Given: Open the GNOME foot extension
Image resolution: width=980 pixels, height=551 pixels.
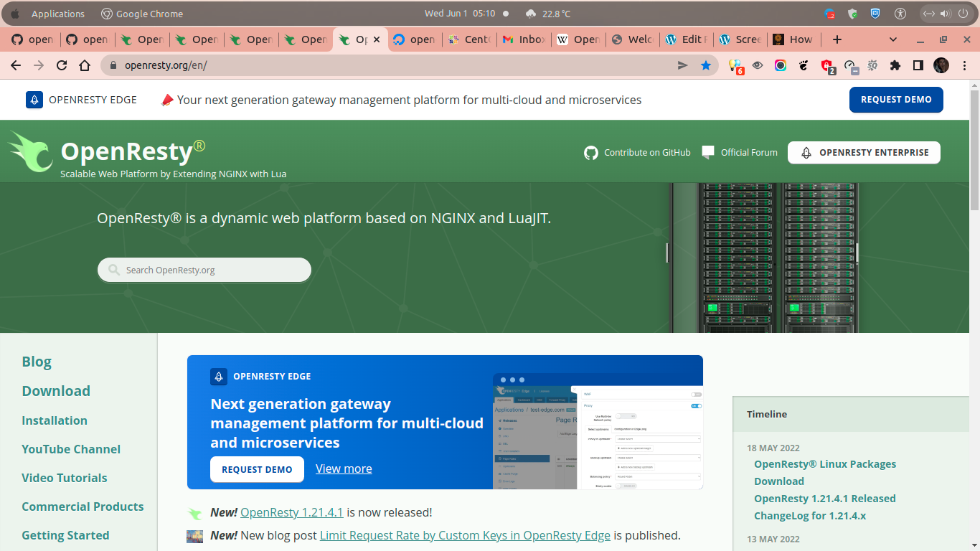Looking at the screenshot, I should pos(804,65).
